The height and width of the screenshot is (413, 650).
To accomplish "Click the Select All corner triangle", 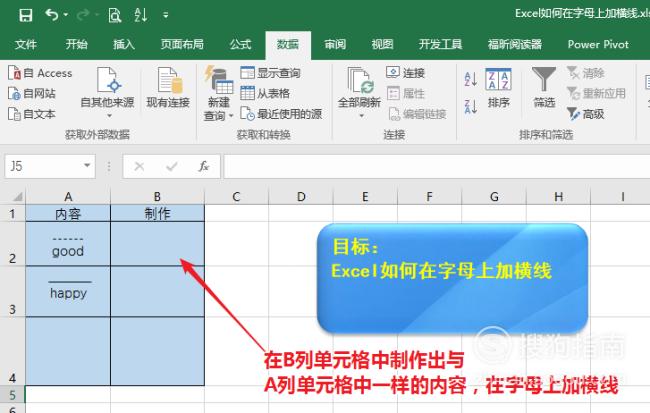I will [17, 196].
